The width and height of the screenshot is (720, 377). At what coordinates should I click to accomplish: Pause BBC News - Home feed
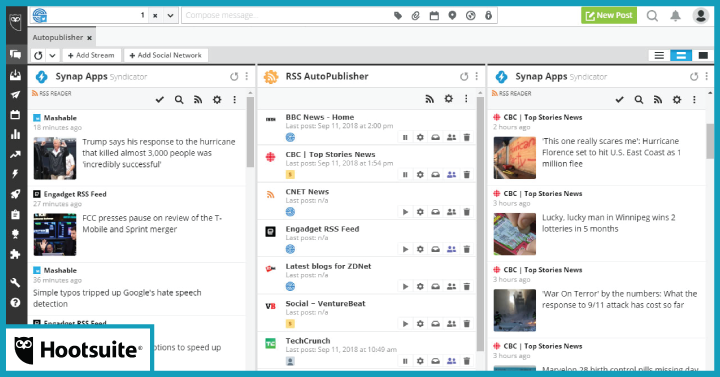pos(405,137)
